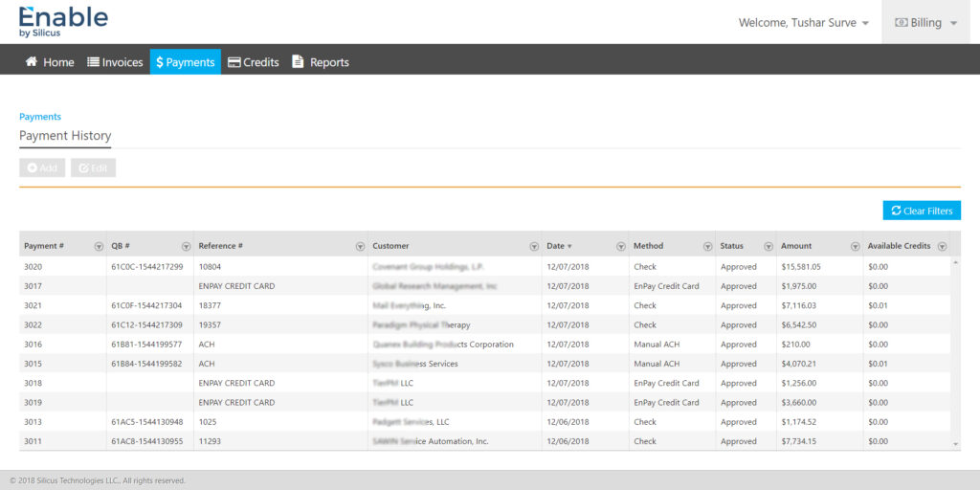980x490 pixels.
Task: Open the filter icon on QB # column
Action: coord(186,247)
